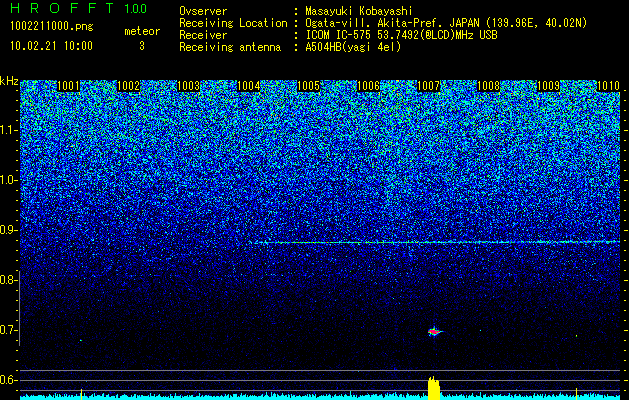Click the date stamp 10.02.21 10:00

(x=51, y=46)
